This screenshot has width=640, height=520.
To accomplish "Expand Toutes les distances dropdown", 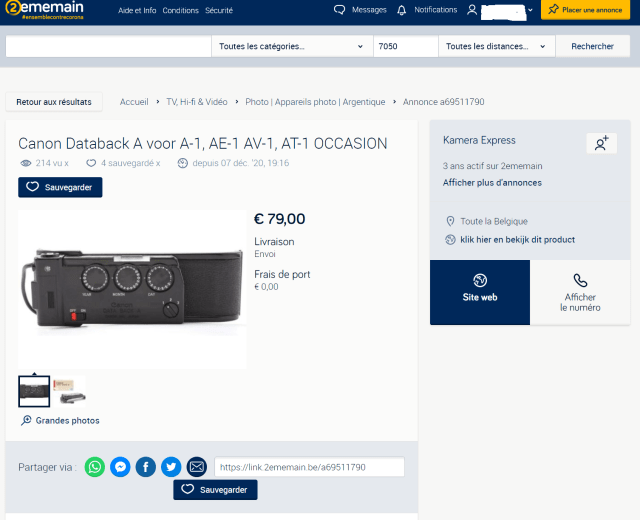I will 496,46.
